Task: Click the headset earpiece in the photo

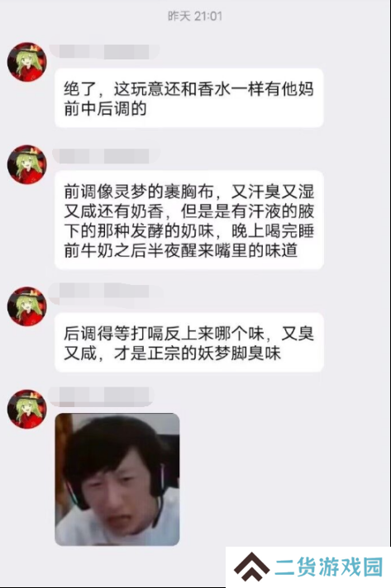Action: (x=159, y=483)
